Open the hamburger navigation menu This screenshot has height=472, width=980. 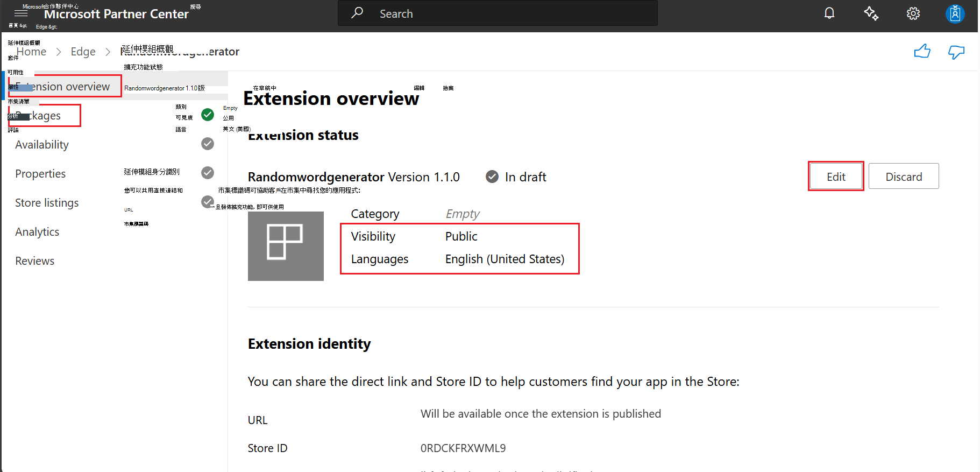click(x=21, y=13)
